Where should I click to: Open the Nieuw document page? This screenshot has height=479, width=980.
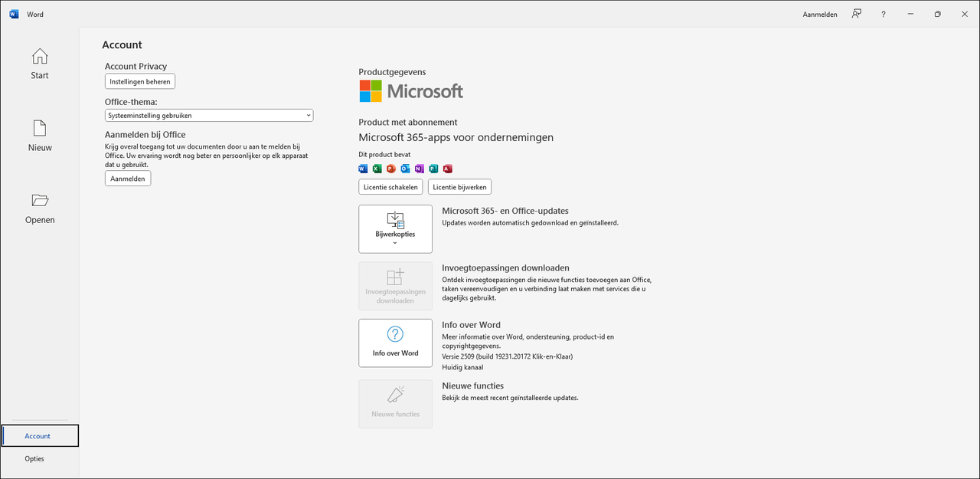(x=40, y=136)
